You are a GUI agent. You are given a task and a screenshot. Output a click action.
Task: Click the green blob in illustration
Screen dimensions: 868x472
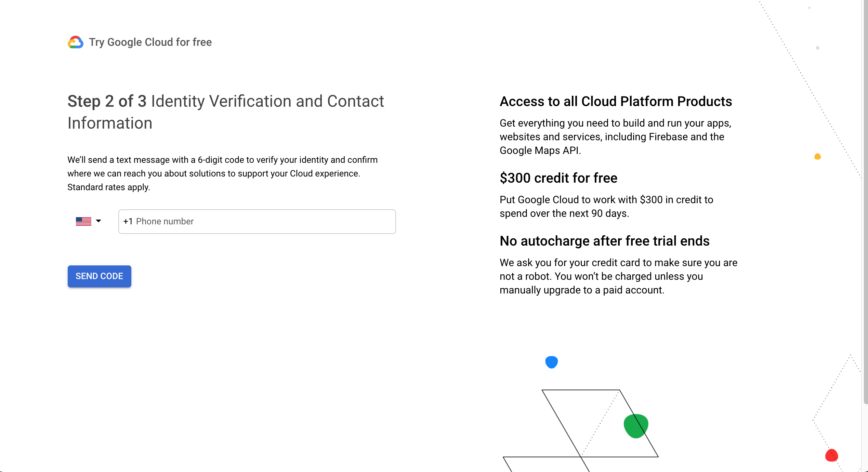(x=635, y=426)
